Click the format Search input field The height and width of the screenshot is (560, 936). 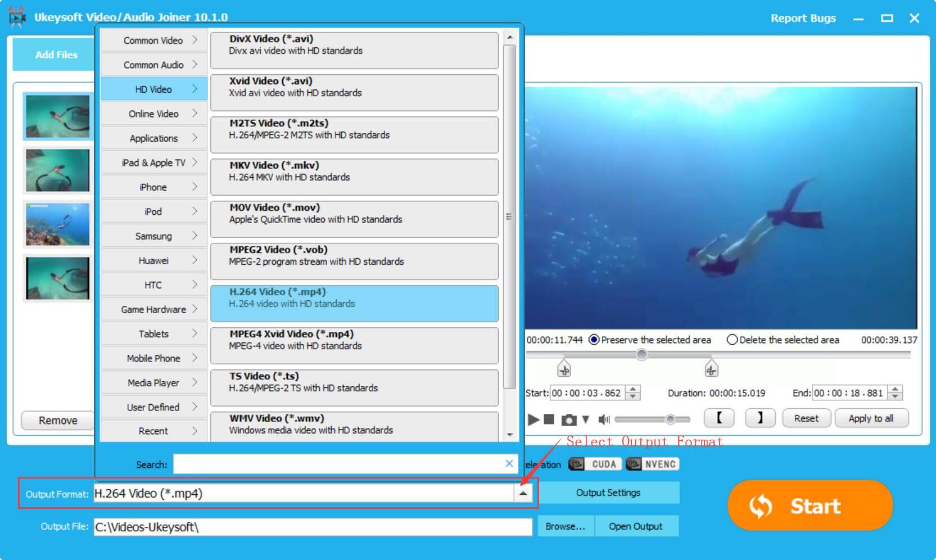(x=338, y=464)
